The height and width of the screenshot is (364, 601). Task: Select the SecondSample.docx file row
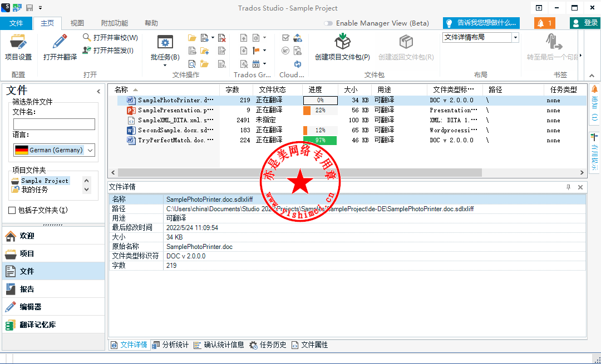pyautogui.click(x=352, y=130)
